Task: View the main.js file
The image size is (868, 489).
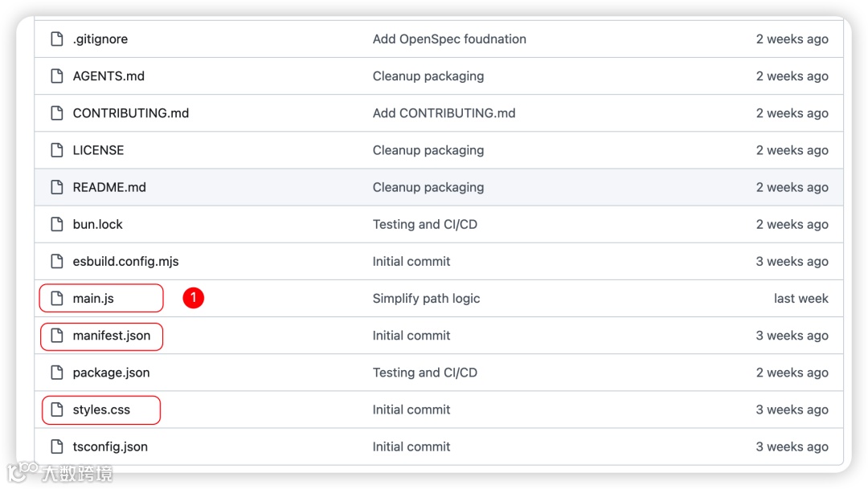Action: (93, 299)
